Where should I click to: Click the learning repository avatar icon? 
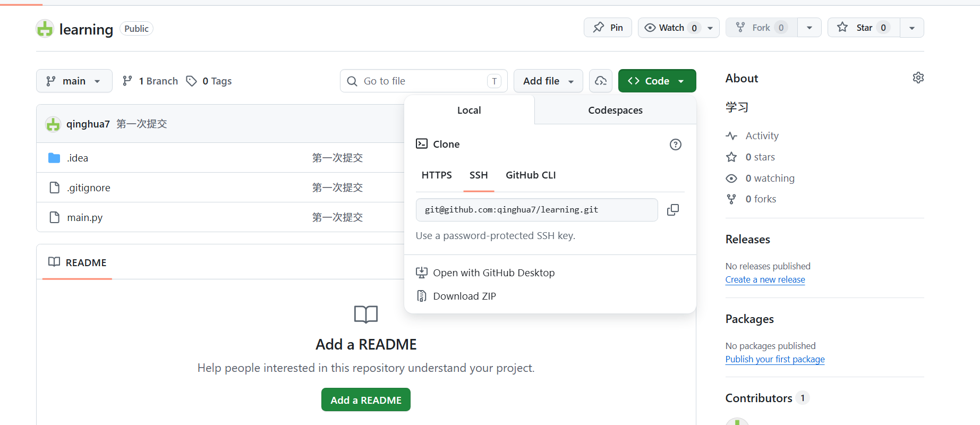click(45, 29)
